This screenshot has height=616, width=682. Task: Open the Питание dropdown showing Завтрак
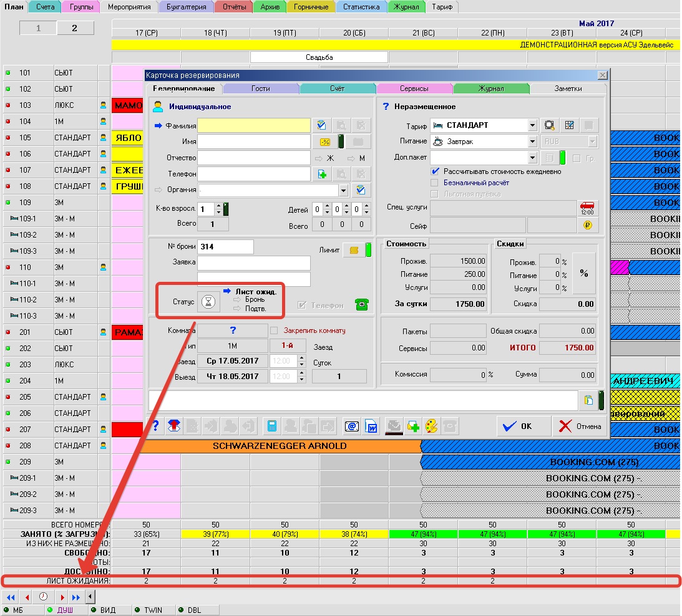pos(532,142)
